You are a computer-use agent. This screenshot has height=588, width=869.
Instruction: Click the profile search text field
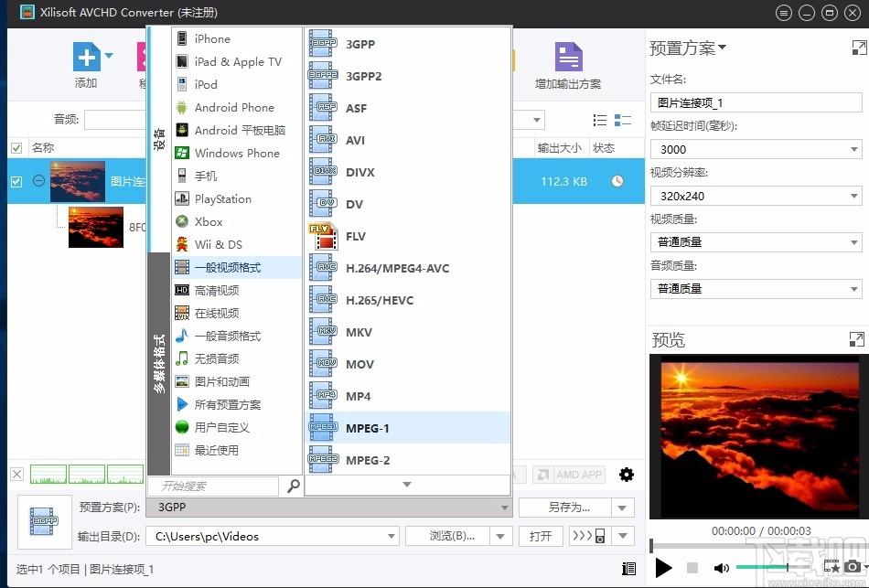tap(213, 486)
